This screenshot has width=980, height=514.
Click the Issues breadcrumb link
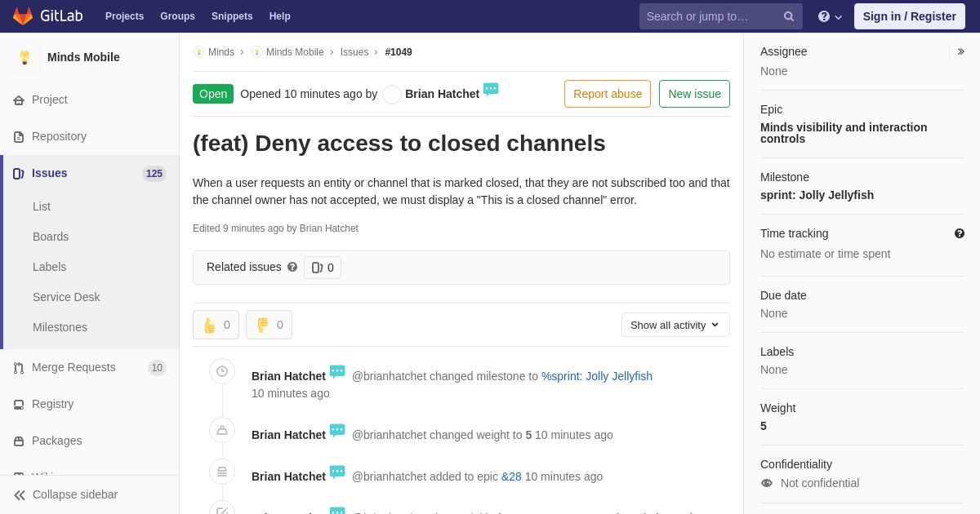pos(354,52)
